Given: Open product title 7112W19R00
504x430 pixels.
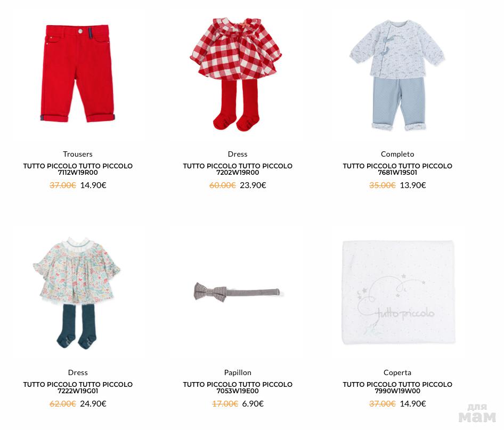Looking at the screenshot, I should (x=78, y=169).
